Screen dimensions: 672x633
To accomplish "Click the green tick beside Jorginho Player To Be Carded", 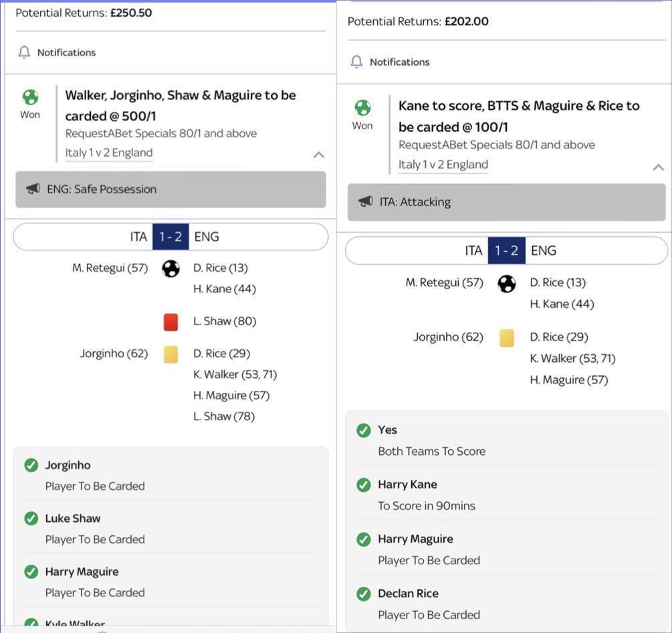I will pyautogui.click(x=31, y=465).
